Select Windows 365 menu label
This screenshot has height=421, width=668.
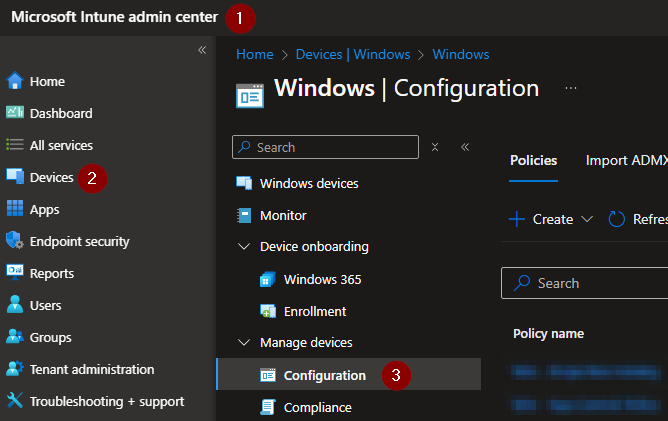322,279
